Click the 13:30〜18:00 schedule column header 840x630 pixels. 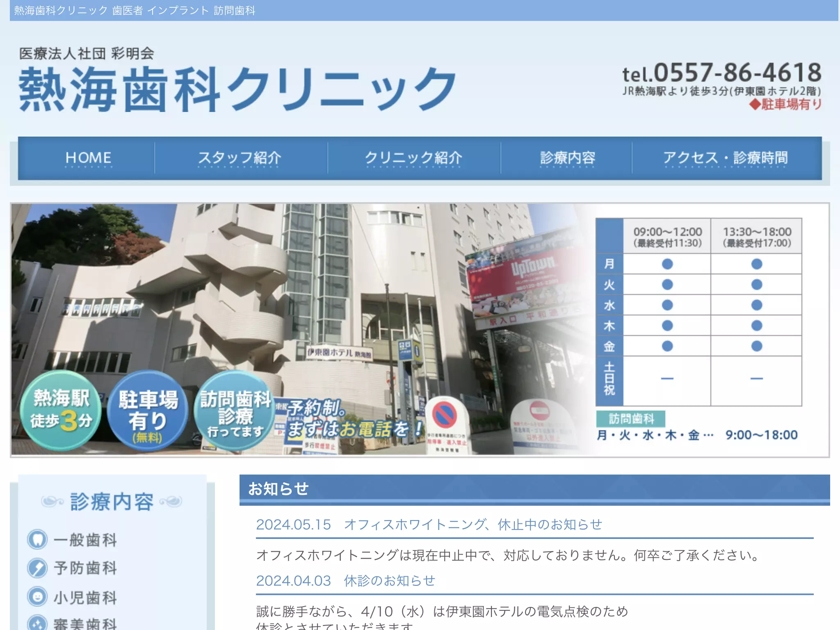coord(757,237)
